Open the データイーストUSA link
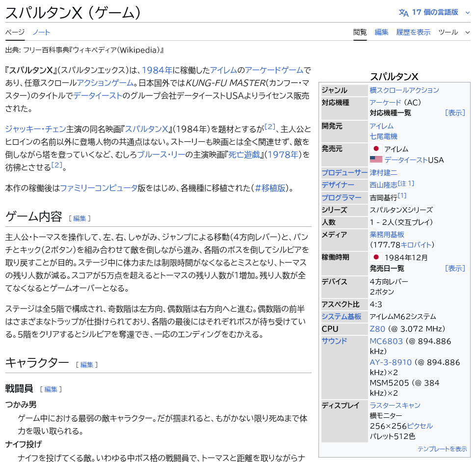 click(x=406, y=160)
